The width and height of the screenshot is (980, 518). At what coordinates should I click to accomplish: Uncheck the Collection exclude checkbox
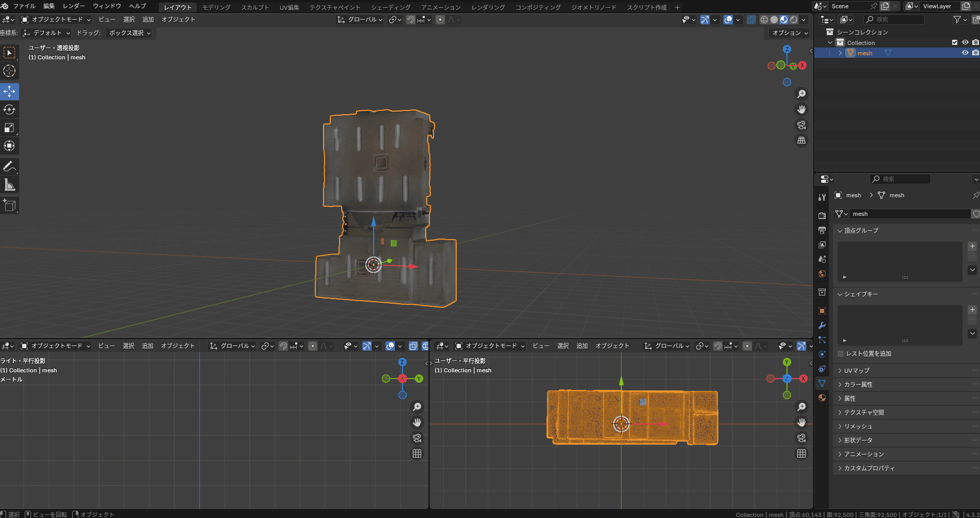(955, 42)
